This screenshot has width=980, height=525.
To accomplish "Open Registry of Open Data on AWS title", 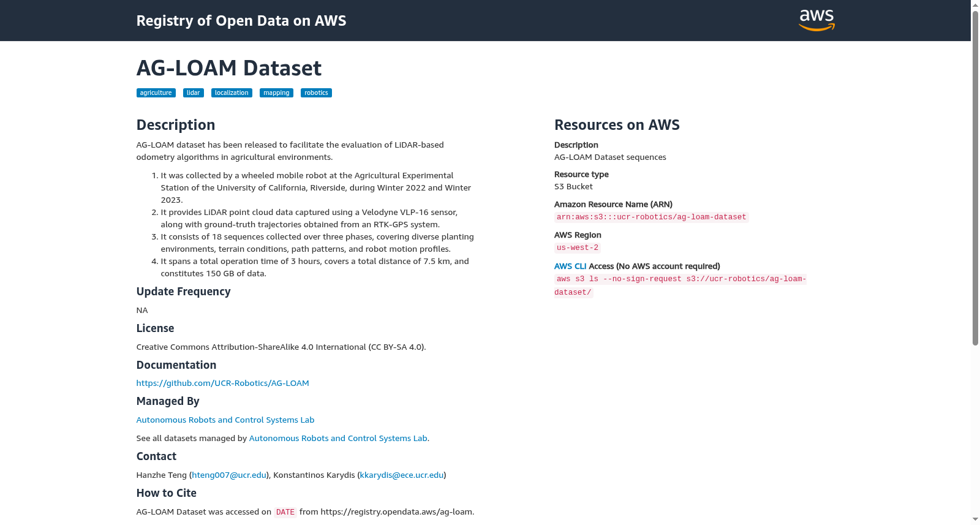I will pos(241,21).
